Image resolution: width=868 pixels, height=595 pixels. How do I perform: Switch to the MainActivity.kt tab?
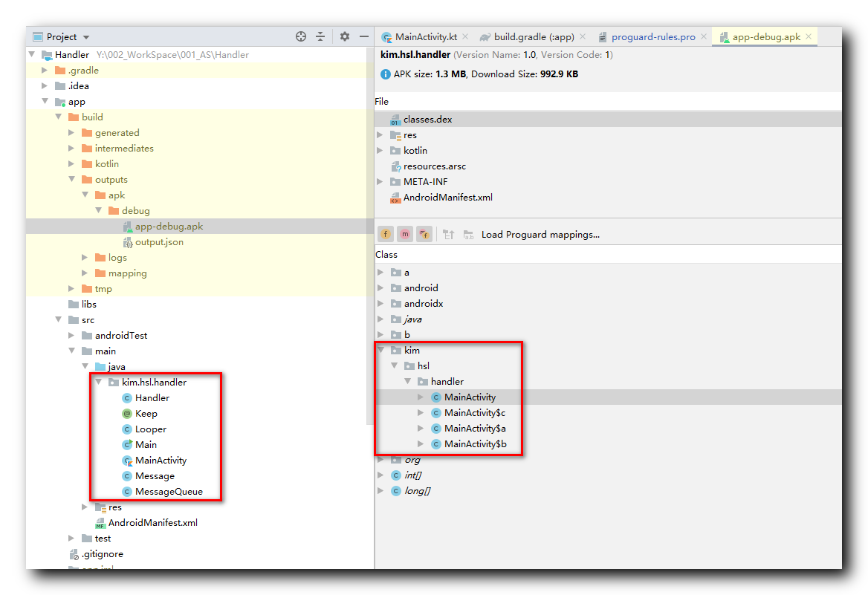pos(424,35)
